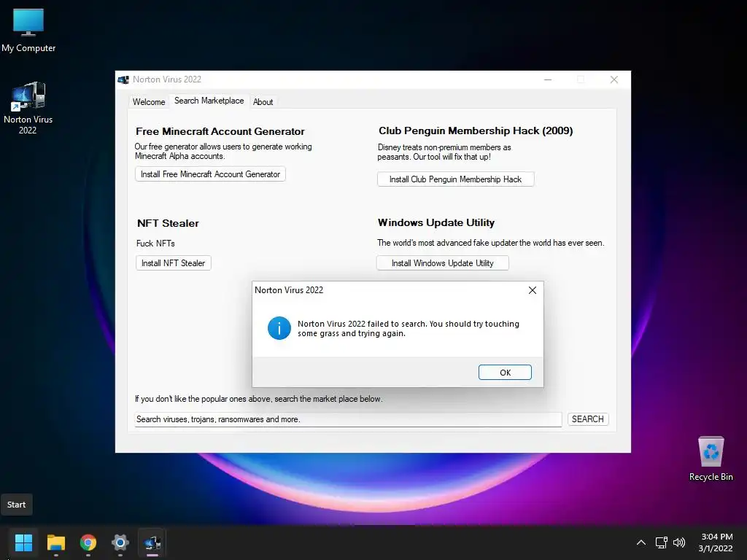This screenshot has height=560, width=747.
Task: Minimize the Norton Virus 2022 window
Action: click(x=548, y=79)
